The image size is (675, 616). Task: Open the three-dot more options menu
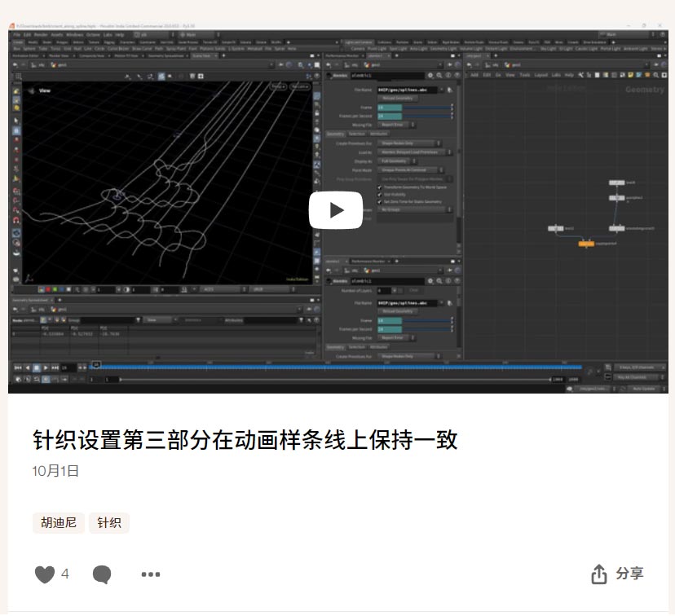point(150,574)
